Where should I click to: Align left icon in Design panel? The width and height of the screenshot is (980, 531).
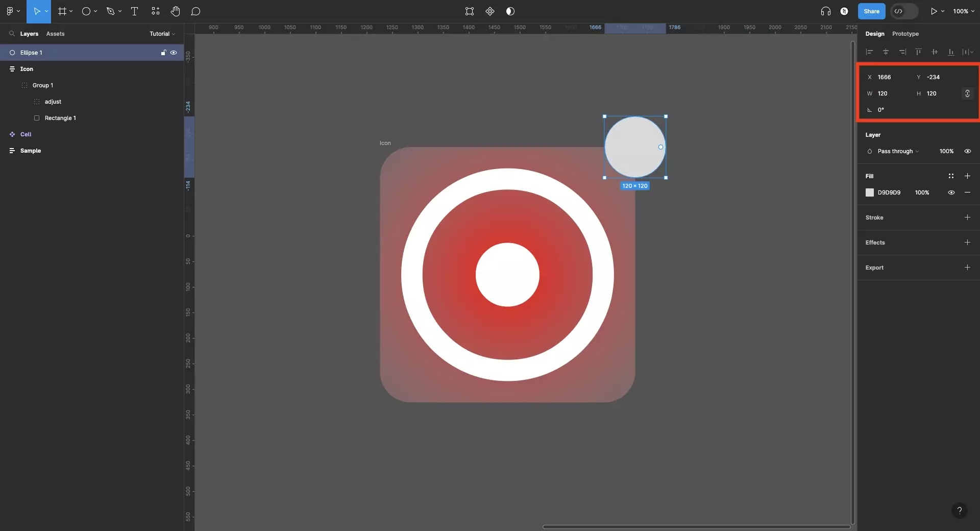click(870, 52)
